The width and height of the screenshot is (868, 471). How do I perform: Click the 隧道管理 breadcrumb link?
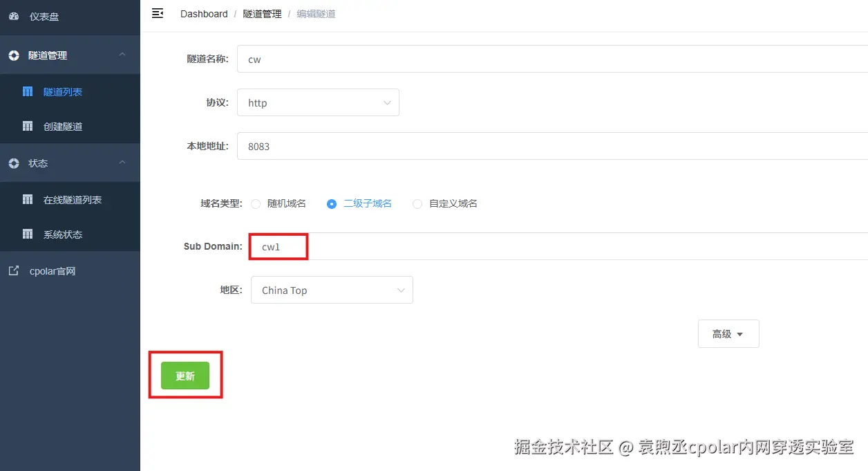click(262, 14)
